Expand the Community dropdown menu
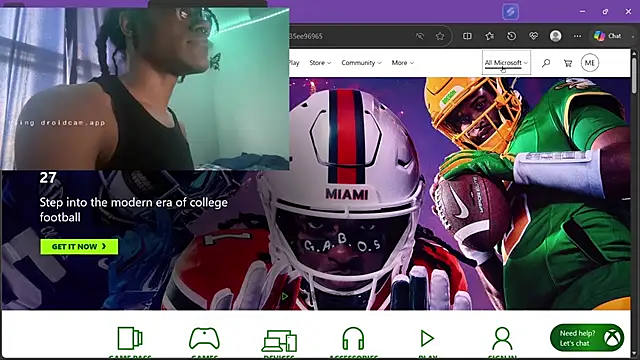640x360 pixels. tap(361, 63)
